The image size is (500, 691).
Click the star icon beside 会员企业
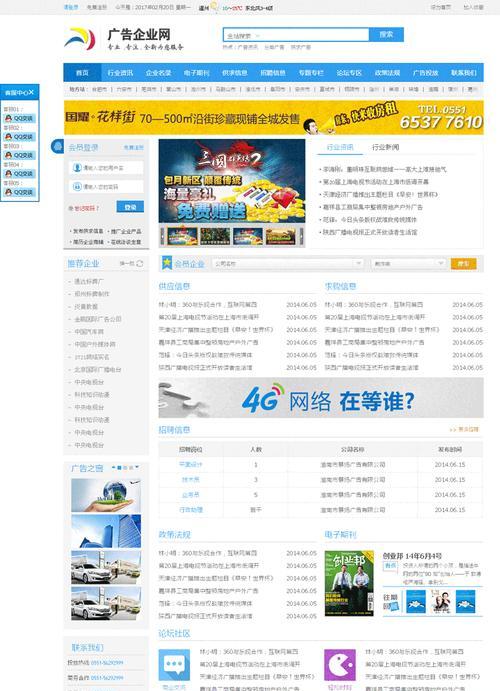tap(167, 263)
